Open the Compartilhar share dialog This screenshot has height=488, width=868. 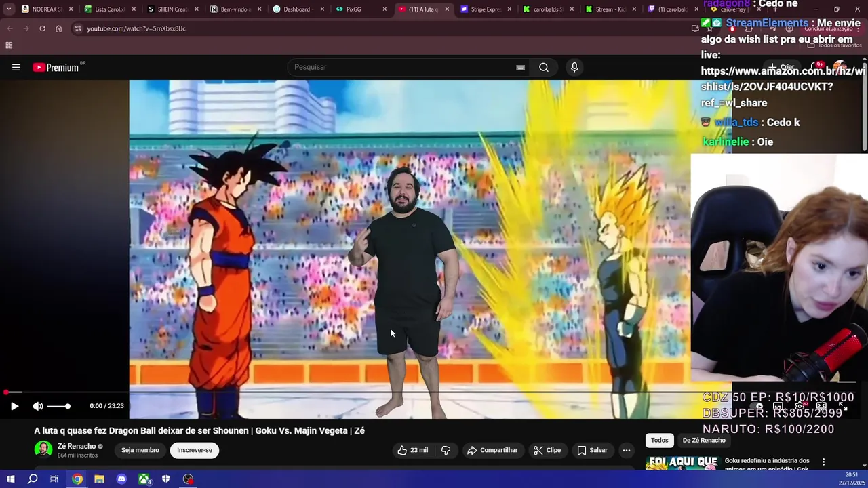point(492,450)
